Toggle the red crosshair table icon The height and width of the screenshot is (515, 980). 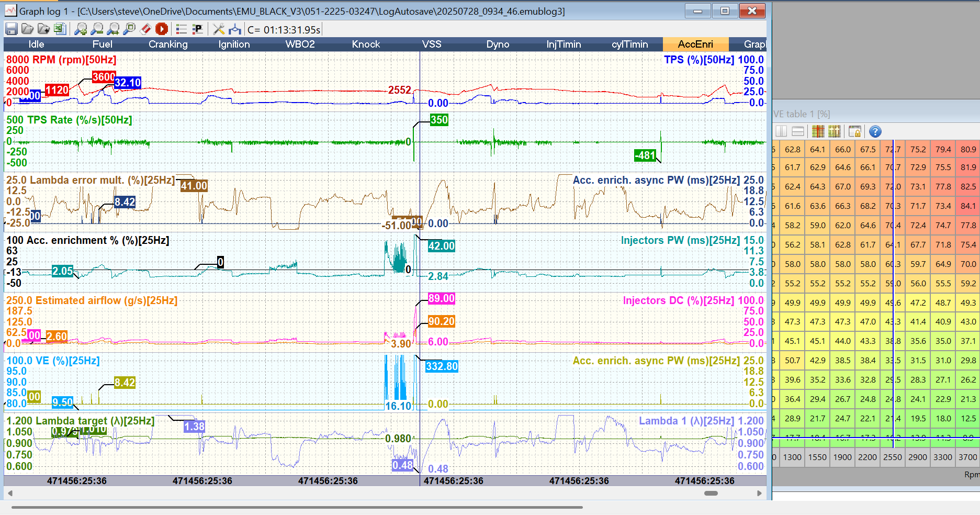818,131
